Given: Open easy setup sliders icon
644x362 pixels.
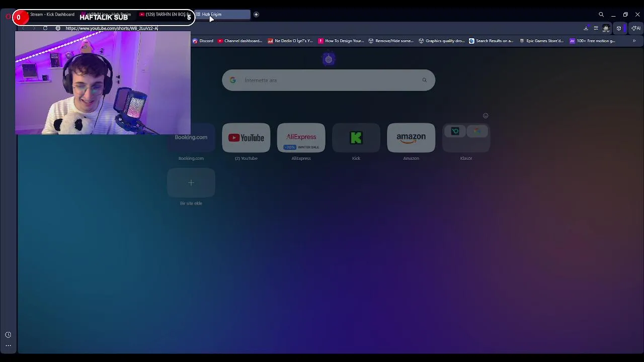Looking at the screenshot, I should [x=596, y=28].
